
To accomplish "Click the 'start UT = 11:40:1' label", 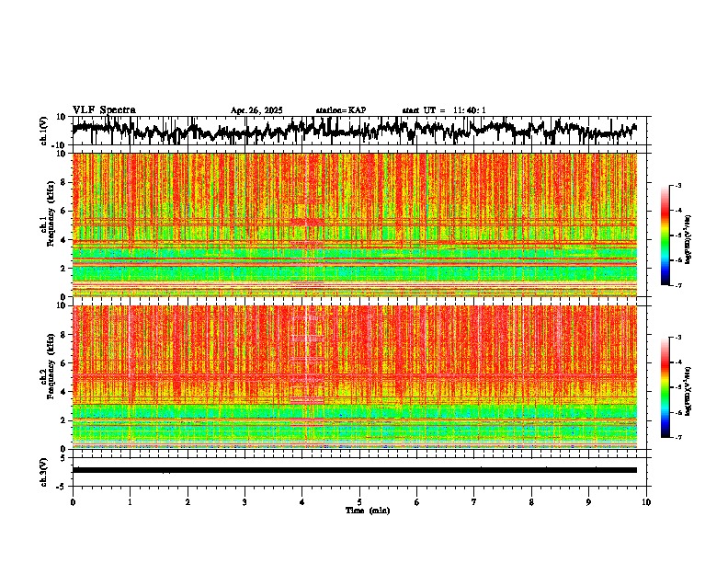I will [x=444, y=110].
